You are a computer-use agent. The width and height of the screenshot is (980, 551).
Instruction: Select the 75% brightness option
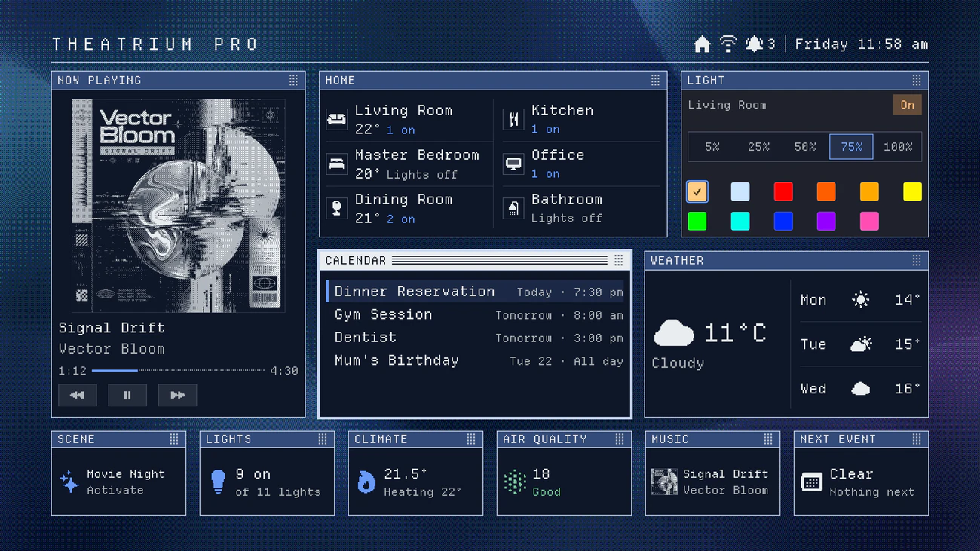tap(851, 147)
